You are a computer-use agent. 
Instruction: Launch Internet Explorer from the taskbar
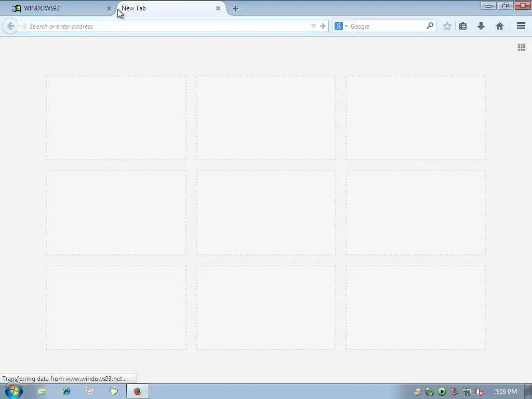66,392
